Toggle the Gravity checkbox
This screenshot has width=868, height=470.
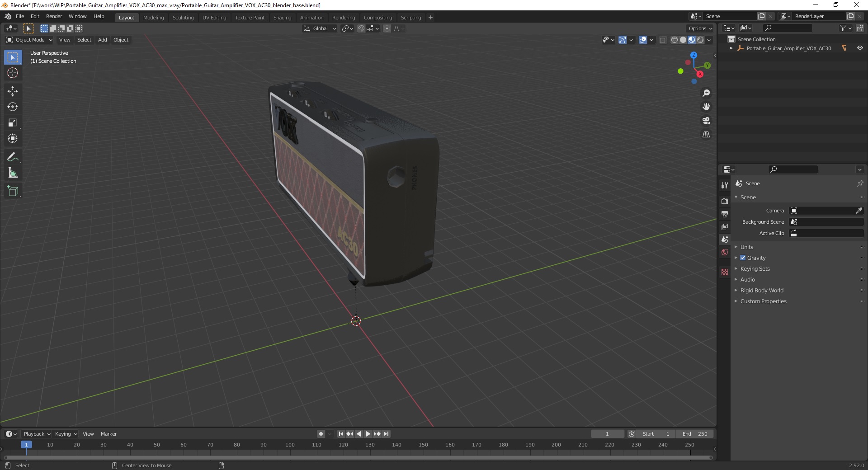(x=743, y=258)
